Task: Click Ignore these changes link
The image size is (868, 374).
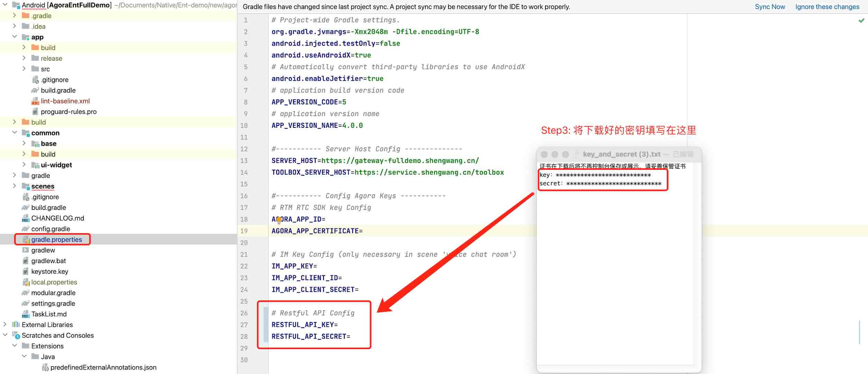Action: [827, 7]
